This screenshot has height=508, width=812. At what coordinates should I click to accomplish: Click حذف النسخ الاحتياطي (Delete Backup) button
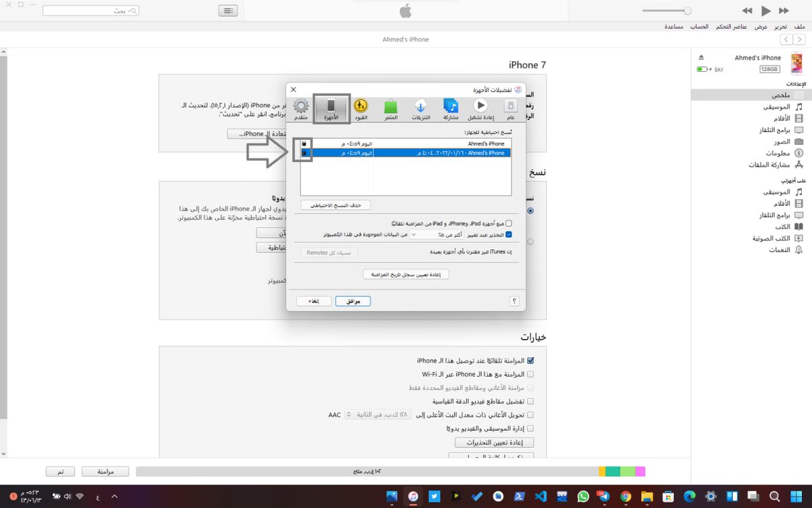(x=336, y=205)
